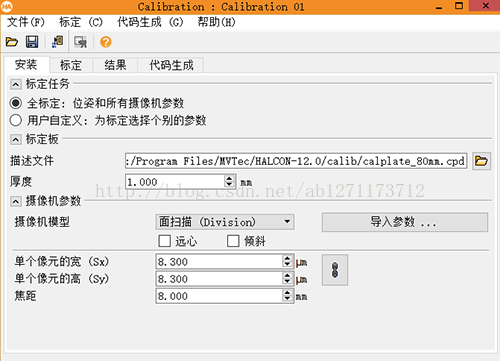The height and width of the screenshot is (361, 500).
Task: Decrease 厚度 thickness with down arrow
Action: point(229,184)
